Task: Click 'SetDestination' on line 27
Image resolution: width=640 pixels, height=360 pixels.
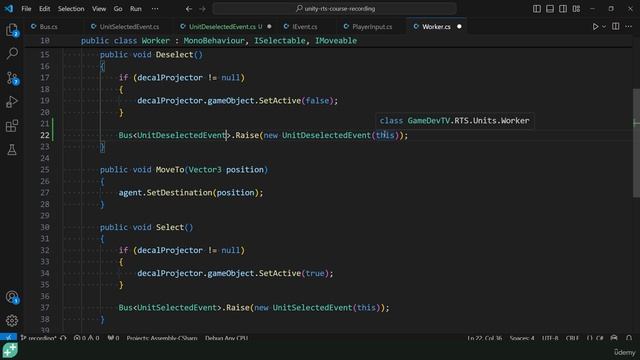Action: [x=179, y=193]
